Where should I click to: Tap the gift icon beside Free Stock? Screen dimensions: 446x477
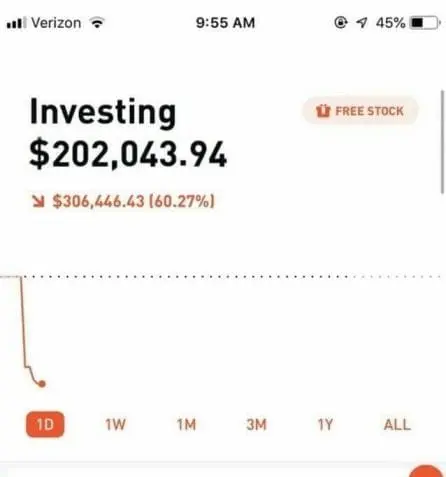pos(323,111)
